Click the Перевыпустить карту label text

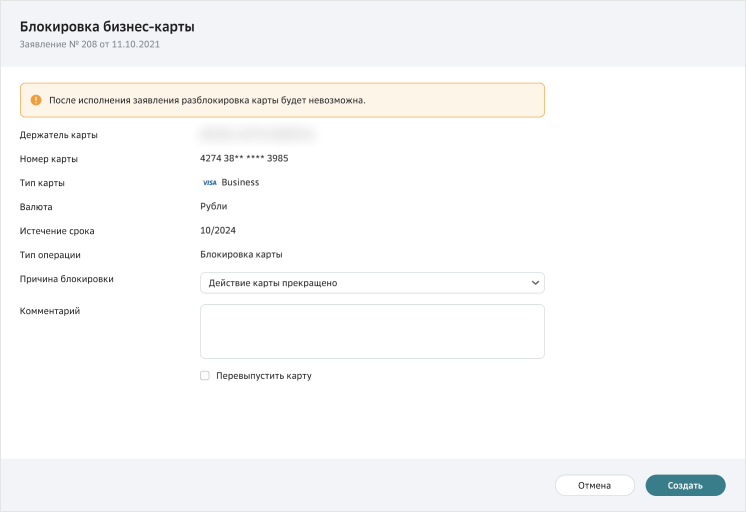point(264,376)
